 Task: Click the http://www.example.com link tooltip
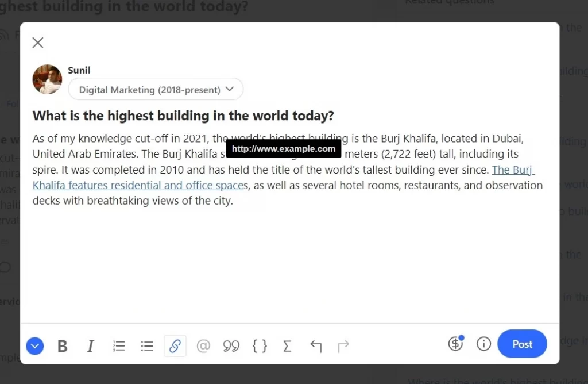[x=284, y=149]
